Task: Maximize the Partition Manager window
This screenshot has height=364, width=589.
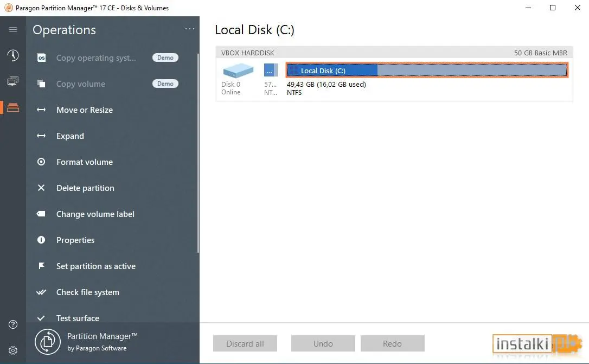Action: (553, 8)
